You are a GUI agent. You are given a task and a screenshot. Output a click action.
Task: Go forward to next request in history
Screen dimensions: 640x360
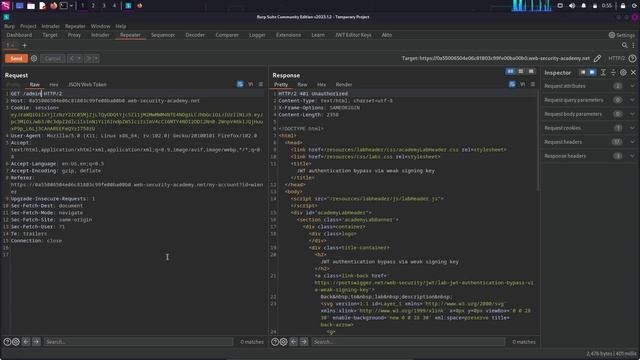coord(89,58)
